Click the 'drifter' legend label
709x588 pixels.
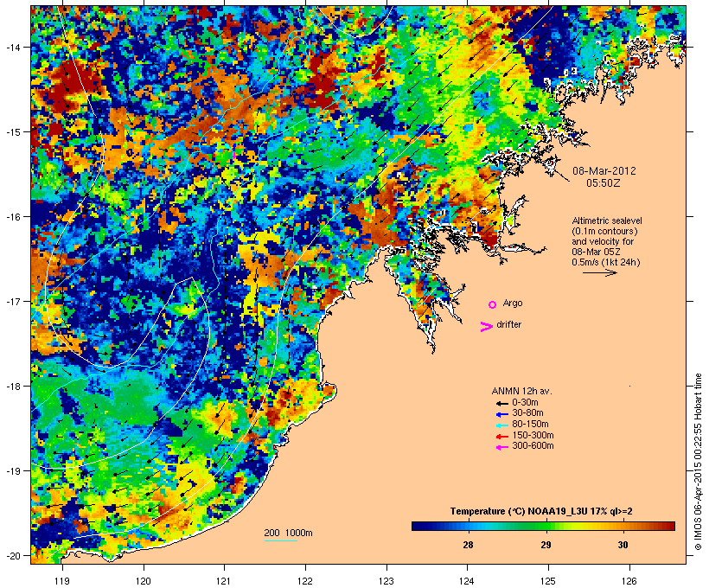[x=508, y=325]
